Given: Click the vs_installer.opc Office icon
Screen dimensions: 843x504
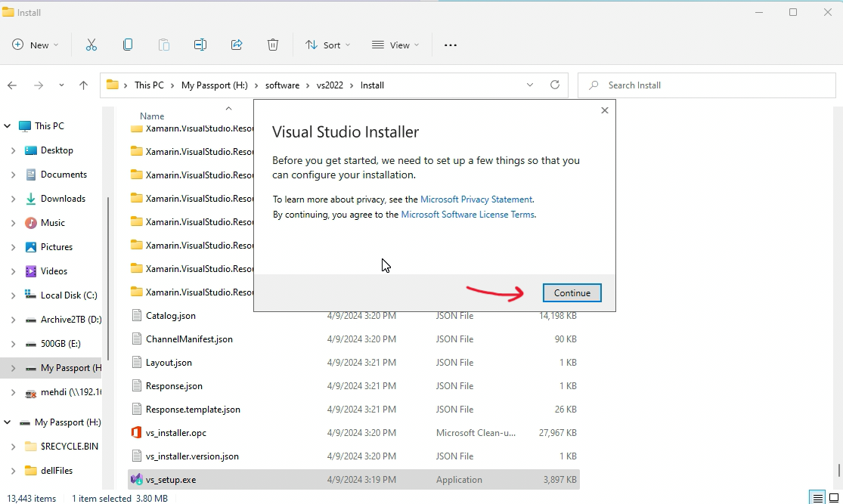Looking at the screenshot, I should [x=137, y=432].
